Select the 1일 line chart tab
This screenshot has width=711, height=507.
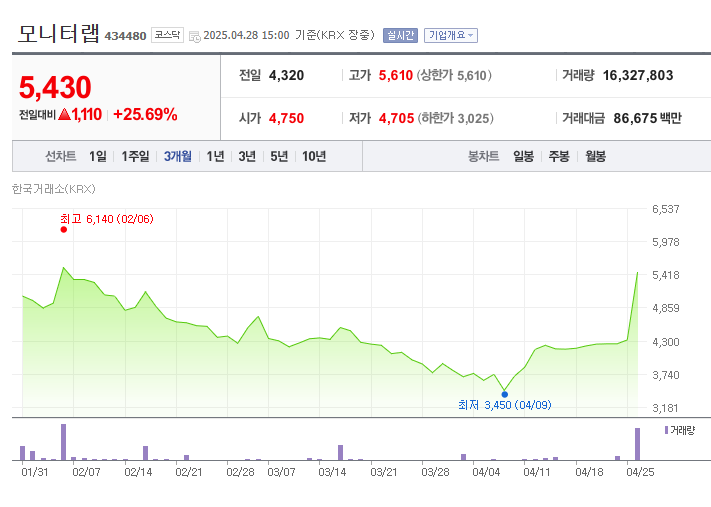coord(98,156)
